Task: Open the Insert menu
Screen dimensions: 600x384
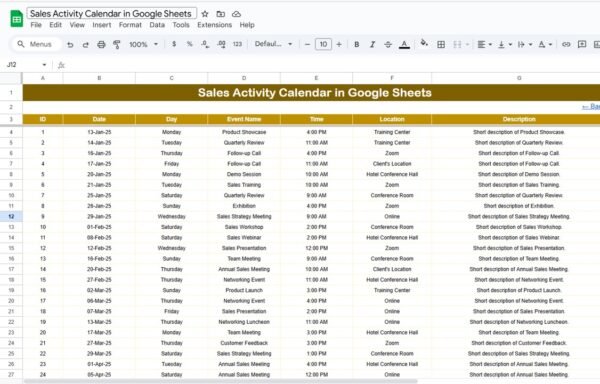Action: coord(102,25)
